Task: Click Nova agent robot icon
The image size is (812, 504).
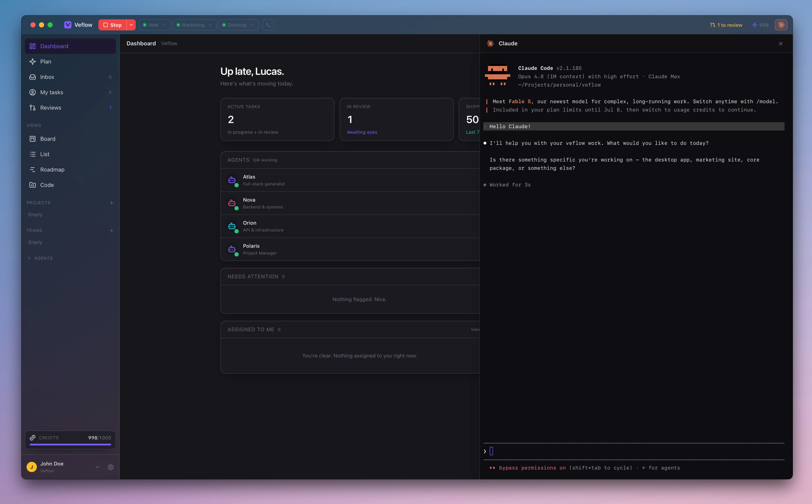Action: pos(232,203)
